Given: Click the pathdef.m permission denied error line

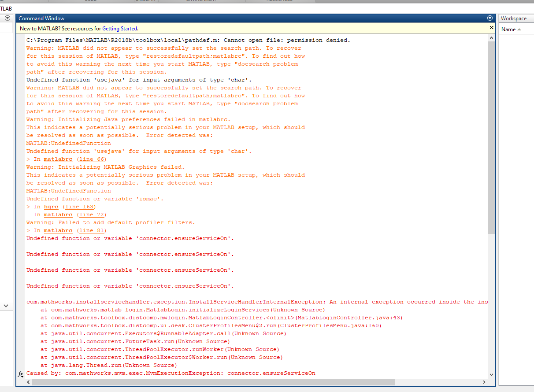Looking at the screenshot, I should [188, 40].
